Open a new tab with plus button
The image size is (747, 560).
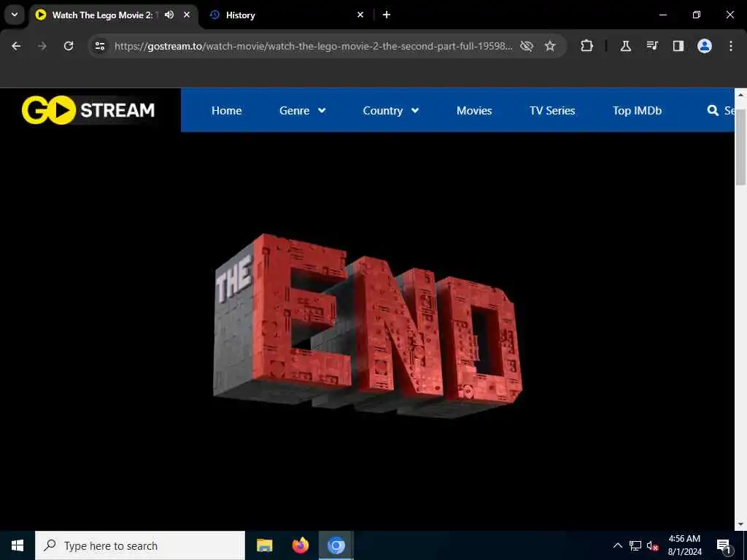[387, 15]
